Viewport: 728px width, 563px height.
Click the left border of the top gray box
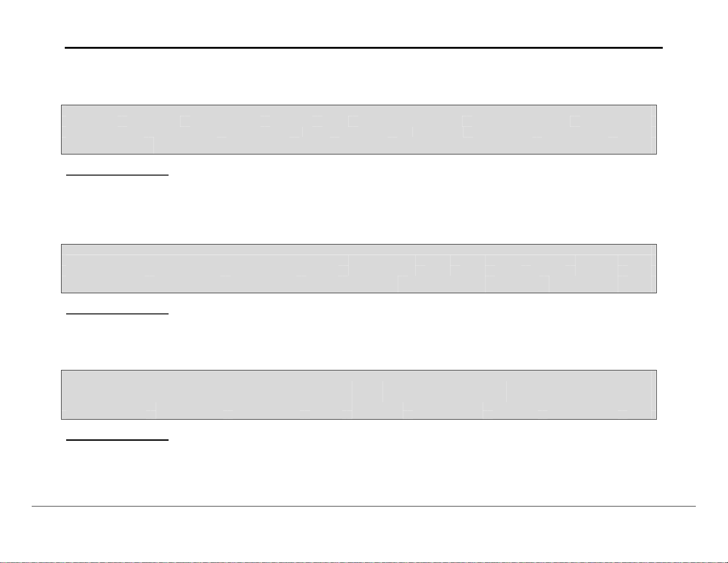point(62,129)
